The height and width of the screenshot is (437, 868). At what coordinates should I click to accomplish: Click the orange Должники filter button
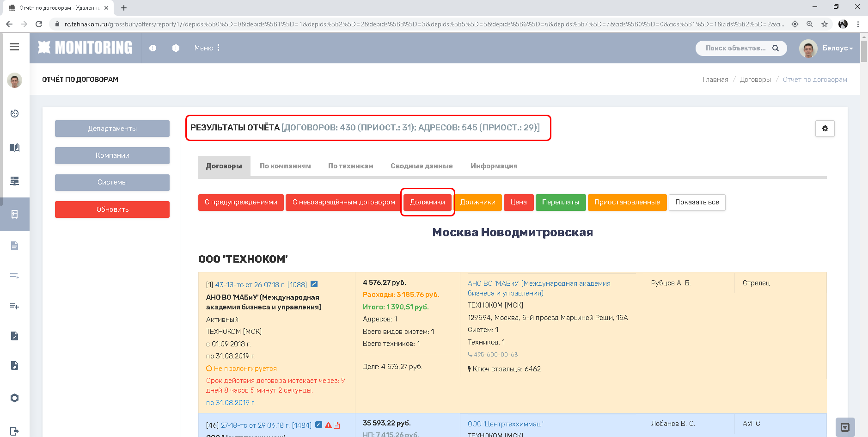[478, 202]
